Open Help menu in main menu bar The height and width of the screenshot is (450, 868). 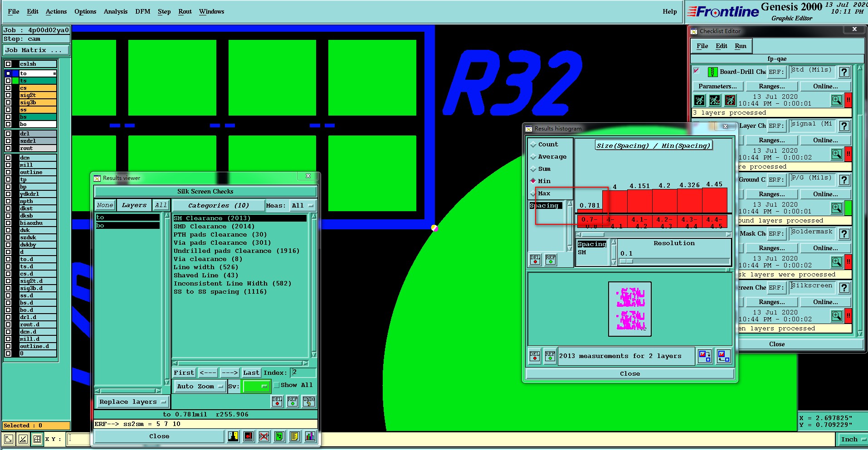[669, 11]
